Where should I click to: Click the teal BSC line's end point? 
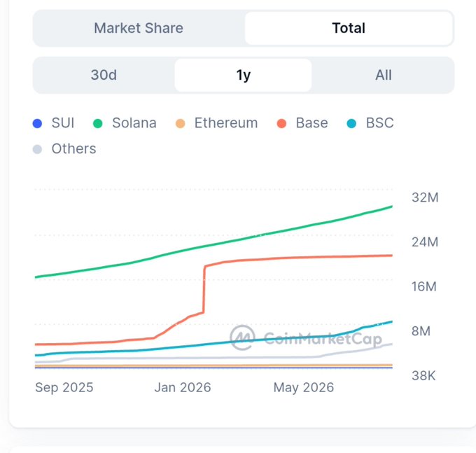click(x=391, y=322)
